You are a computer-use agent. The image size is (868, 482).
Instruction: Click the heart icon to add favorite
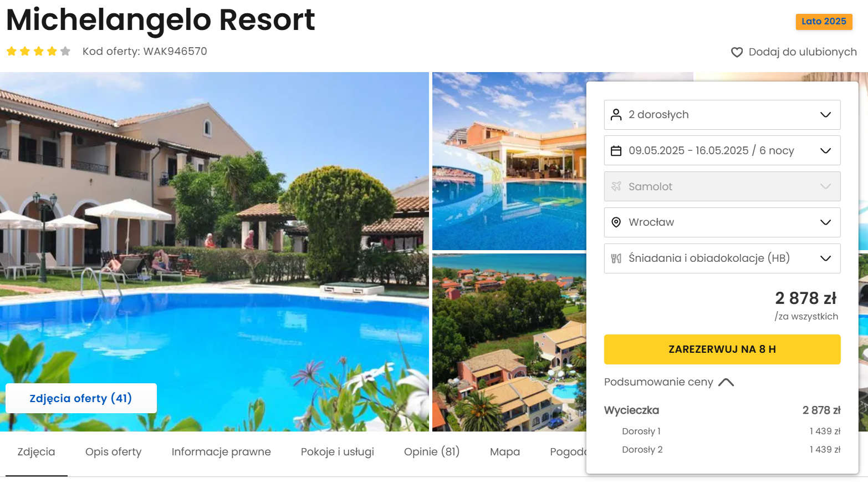tap(737, 52)
